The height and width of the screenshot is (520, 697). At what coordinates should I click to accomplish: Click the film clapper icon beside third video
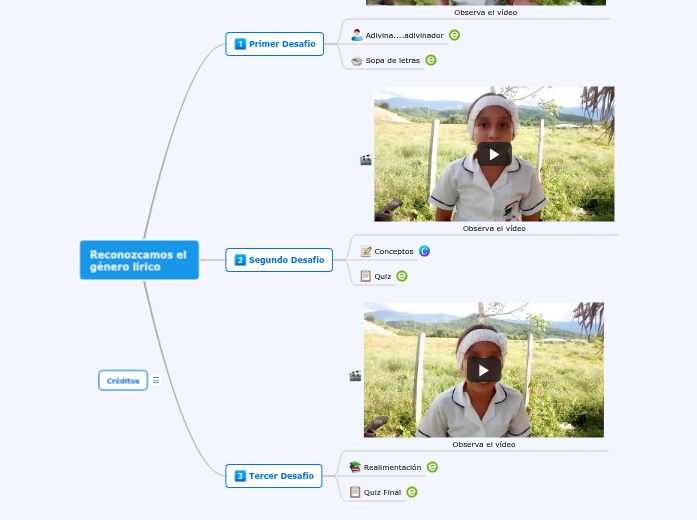click(x=355, y=375)
